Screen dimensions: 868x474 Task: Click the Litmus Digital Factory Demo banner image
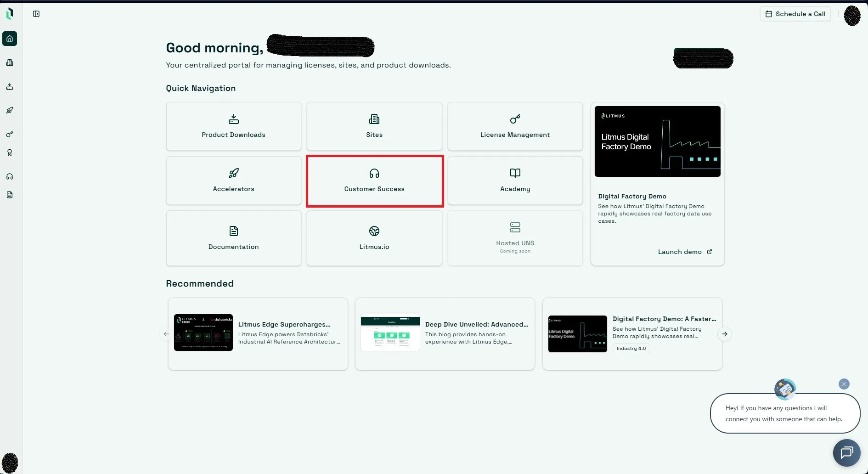pyautogui.click(x=657, y=141)
